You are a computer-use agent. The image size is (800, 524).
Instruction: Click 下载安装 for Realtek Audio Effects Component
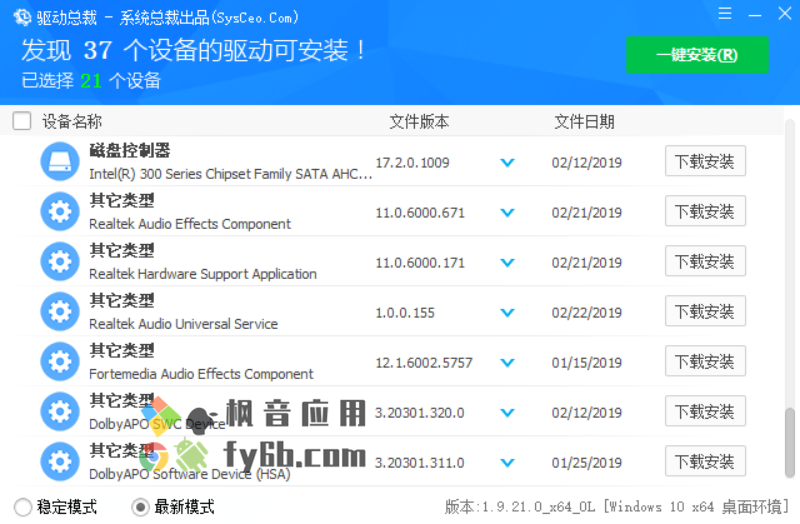click(x=705, y=211)
